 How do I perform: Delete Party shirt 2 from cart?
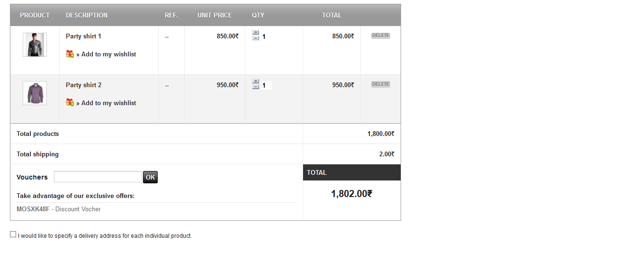380,84
